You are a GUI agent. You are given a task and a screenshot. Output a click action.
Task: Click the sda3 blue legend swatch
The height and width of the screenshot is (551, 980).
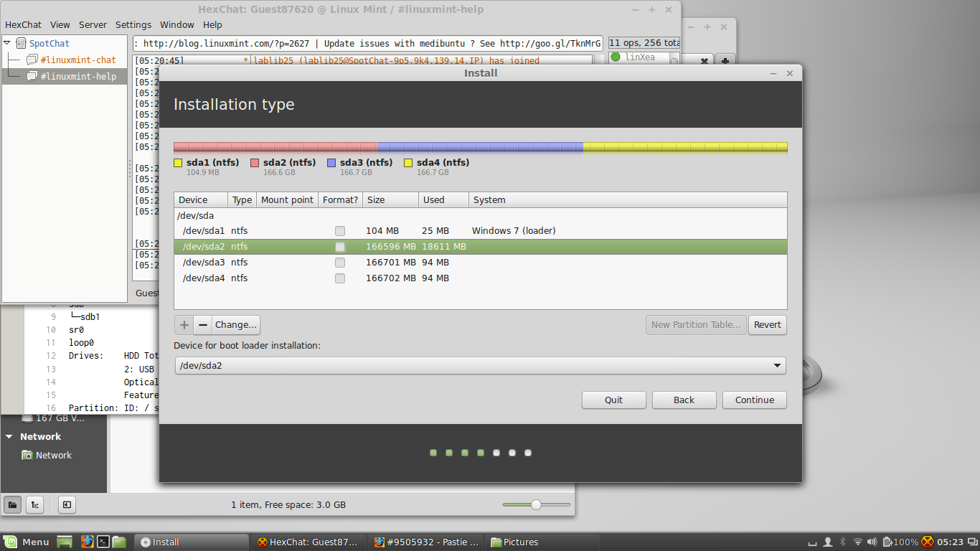coord(331,163)
